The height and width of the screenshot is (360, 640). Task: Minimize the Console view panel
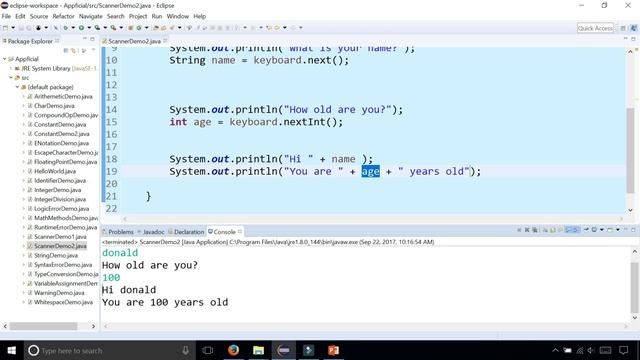[626, 230]
